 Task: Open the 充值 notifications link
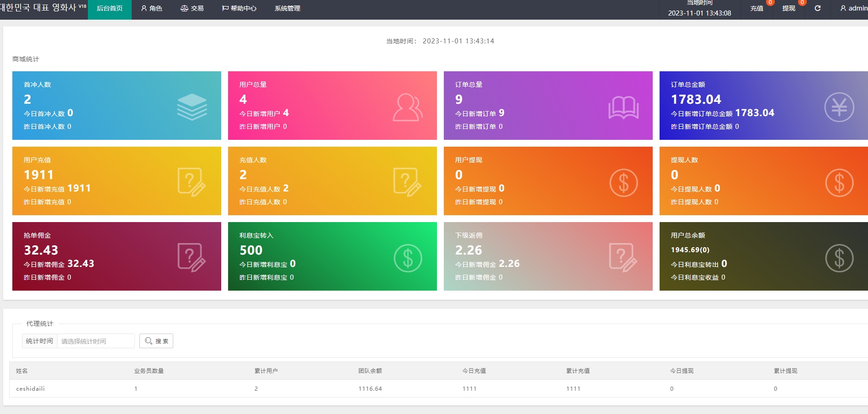coord(757,8)
